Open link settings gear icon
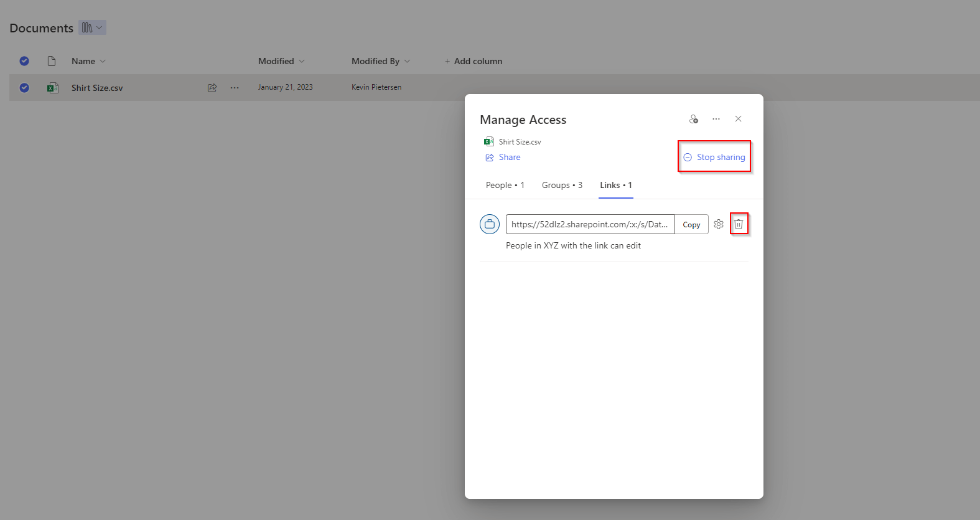Screen dimensions: 980x520 [719, 224]
